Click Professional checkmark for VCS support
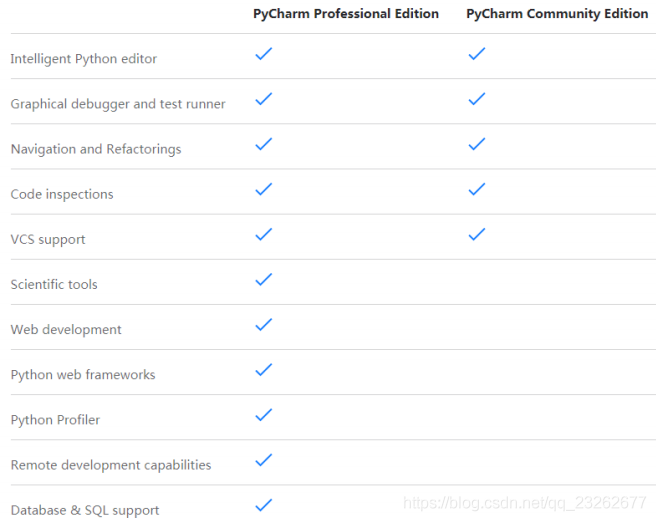Image resolution: width=656 pixels, height=521 pixels. [264, 234]
